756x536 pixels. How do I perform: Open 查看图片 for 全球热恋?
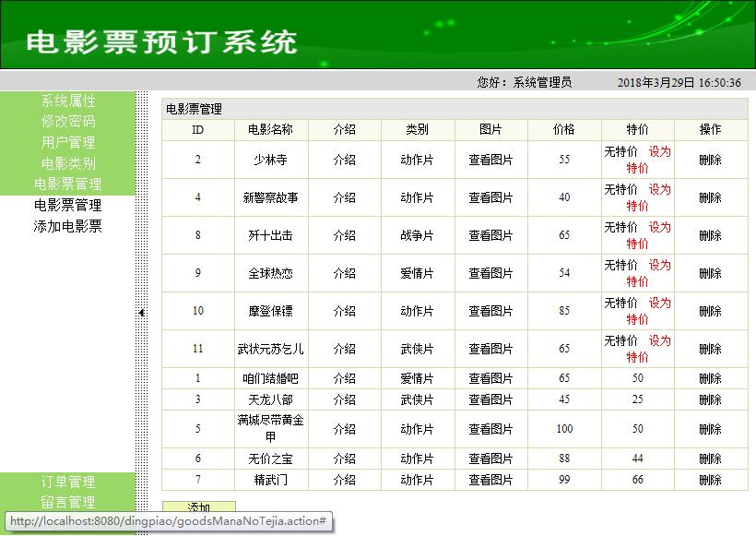(x=490, y=273)
